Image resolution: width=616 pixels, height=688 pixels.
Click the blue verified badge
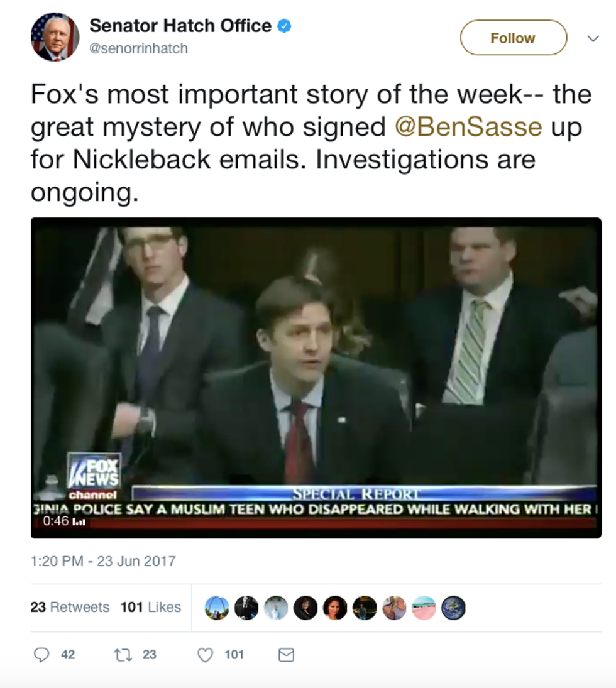(285, 26)
